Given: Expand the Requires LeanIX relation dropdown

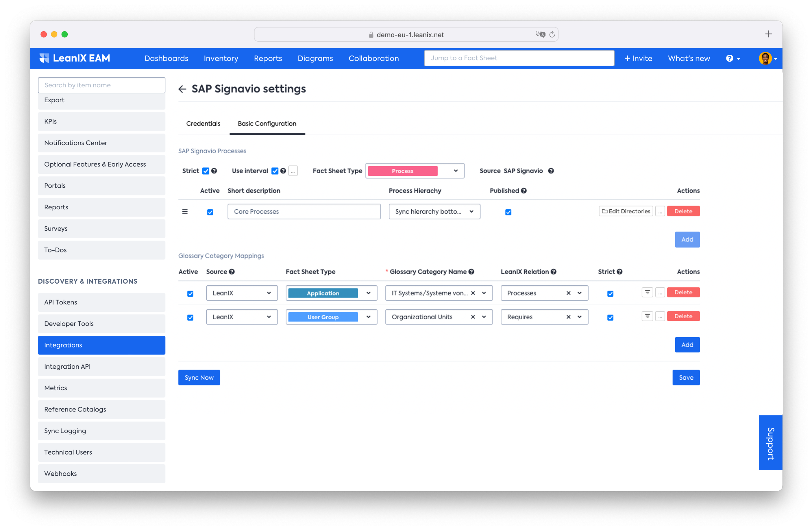Looking at the screenshot, I should click(x=580, y=317).
